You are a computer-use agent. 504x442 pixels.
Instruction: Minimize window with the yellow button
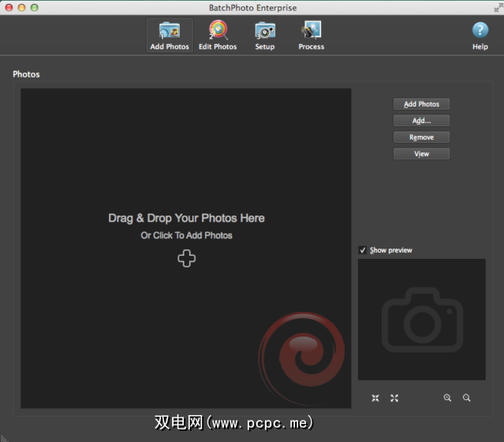[21, 7]
